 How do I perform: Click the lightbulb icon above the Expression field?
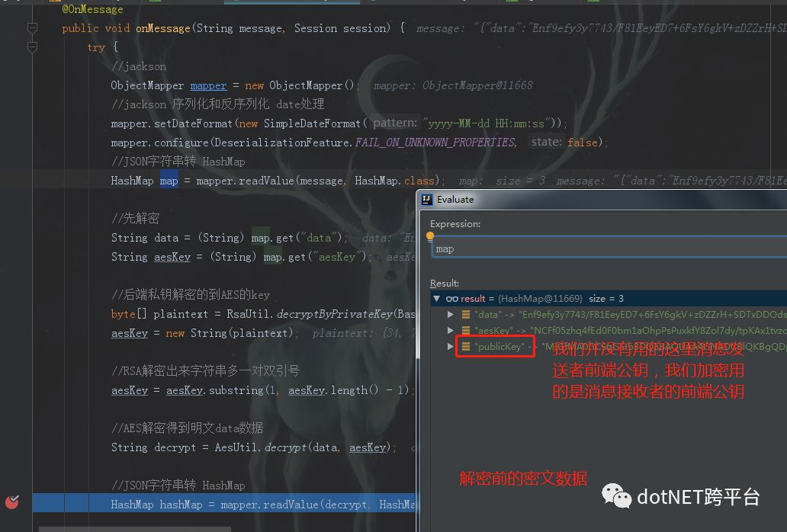click(x=430, y=236)
